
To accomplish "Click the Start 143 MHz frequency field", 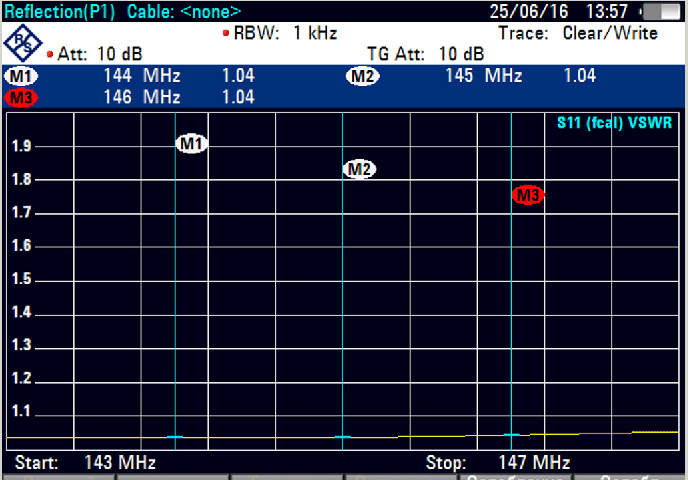I will (86, 463).
